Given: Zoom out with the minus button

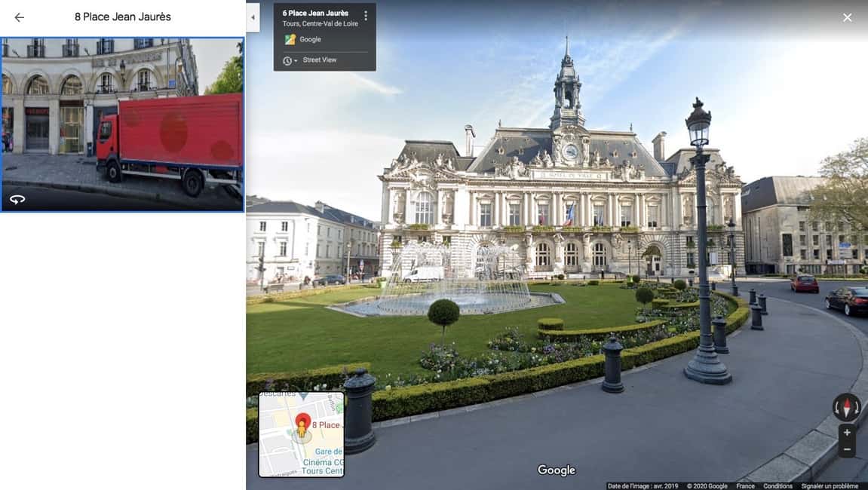Looking at the screenshot, I should 847,449.
